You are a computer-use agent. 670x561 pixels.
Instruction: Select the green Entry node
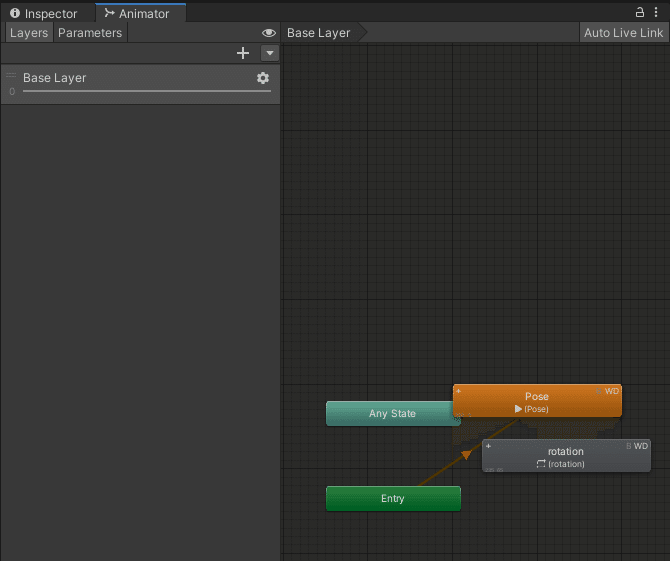click(x=393, y=499)
